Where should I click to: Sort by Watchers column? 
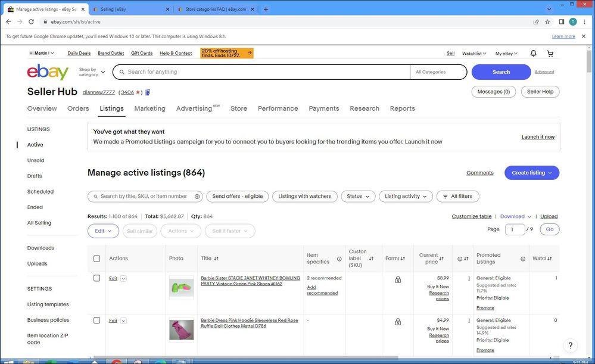point(550,259)
